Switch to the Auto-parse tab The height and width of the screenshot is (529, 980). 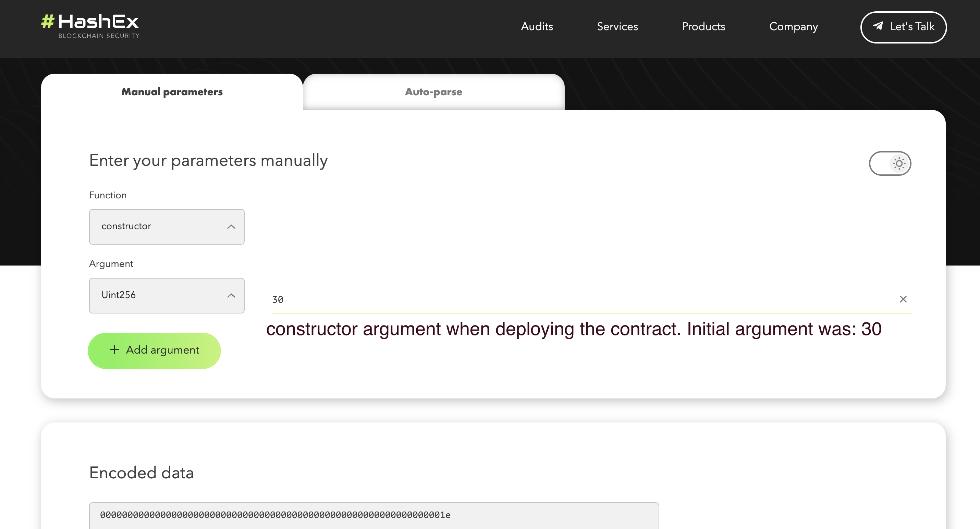[433, 92]
